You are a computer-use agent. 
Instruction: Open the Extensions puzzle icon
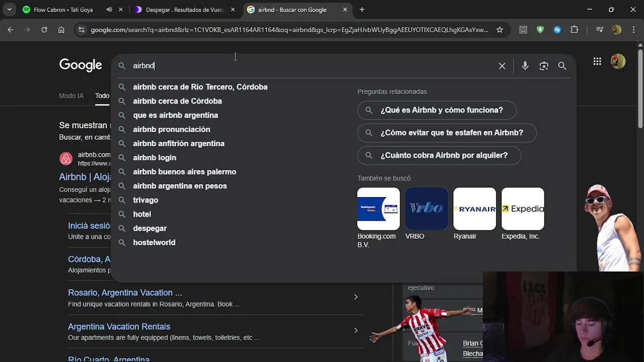point(575,30)
